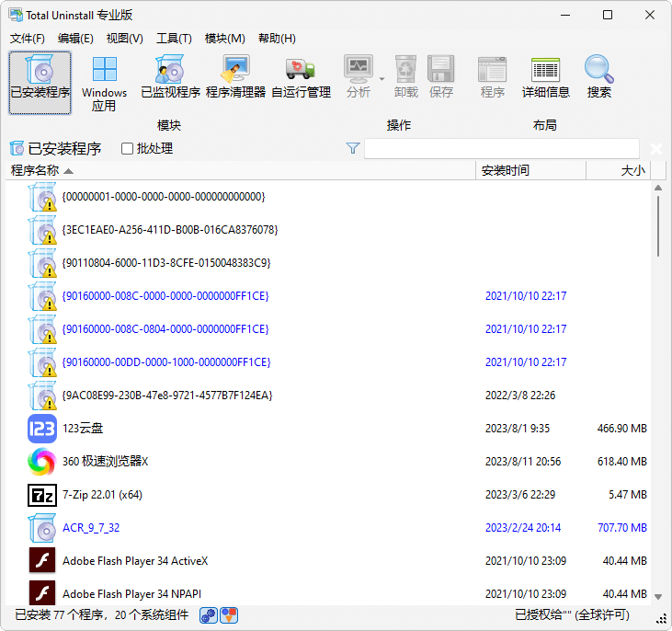Select the 123云盘 program row
Image resolution: width=672 pixels, height=631 pixels.
pyautogui.click(x=328, y=429)
